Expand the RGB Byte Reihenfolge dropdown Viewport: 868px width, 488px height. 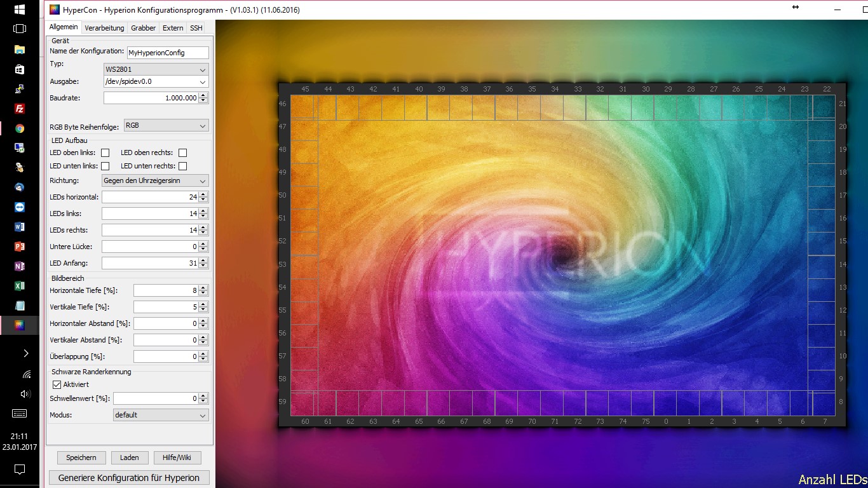coord(166,126)
